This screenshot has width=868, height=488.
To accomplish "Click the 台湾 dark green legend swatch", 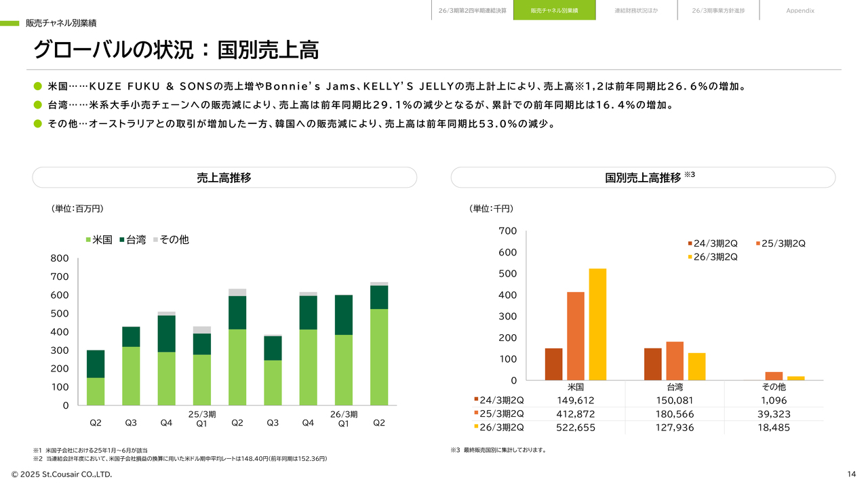I will click(122, 240).
